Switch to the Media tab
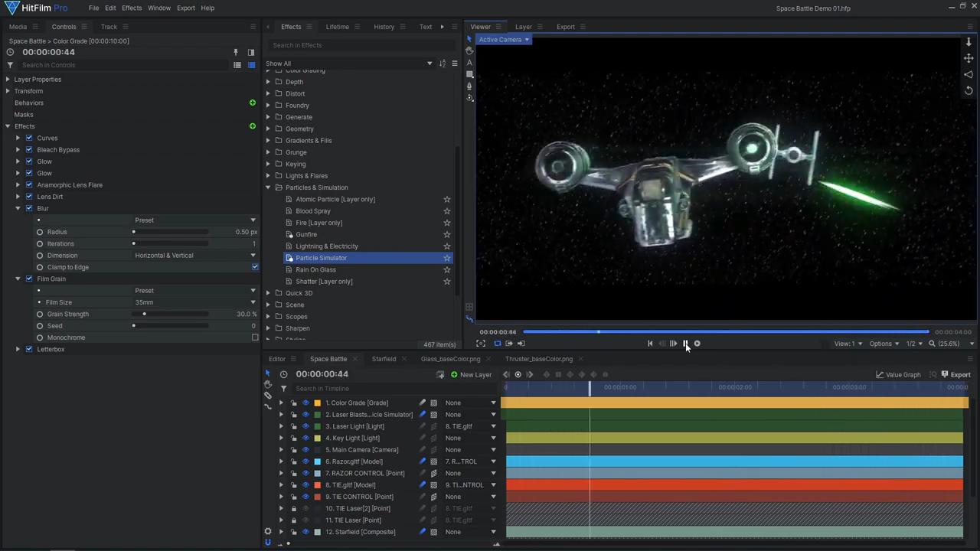 [18, 27]
